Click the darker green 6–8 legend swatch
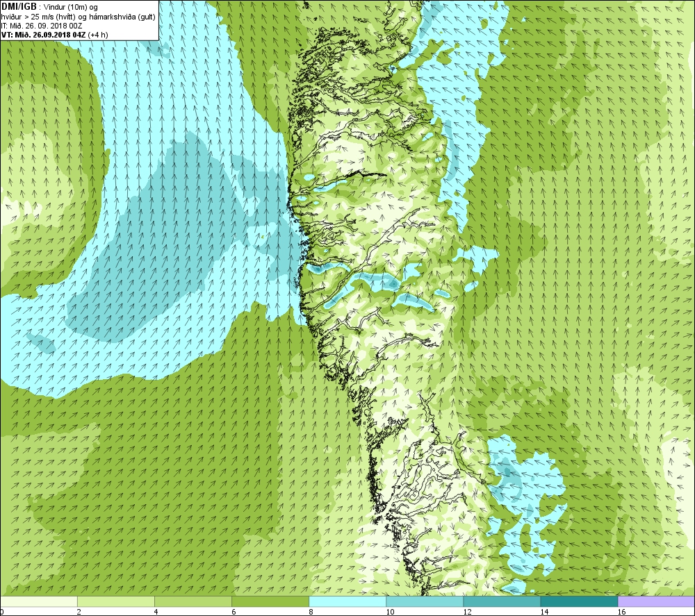The image size is (695, 616). tap(270, 601)
